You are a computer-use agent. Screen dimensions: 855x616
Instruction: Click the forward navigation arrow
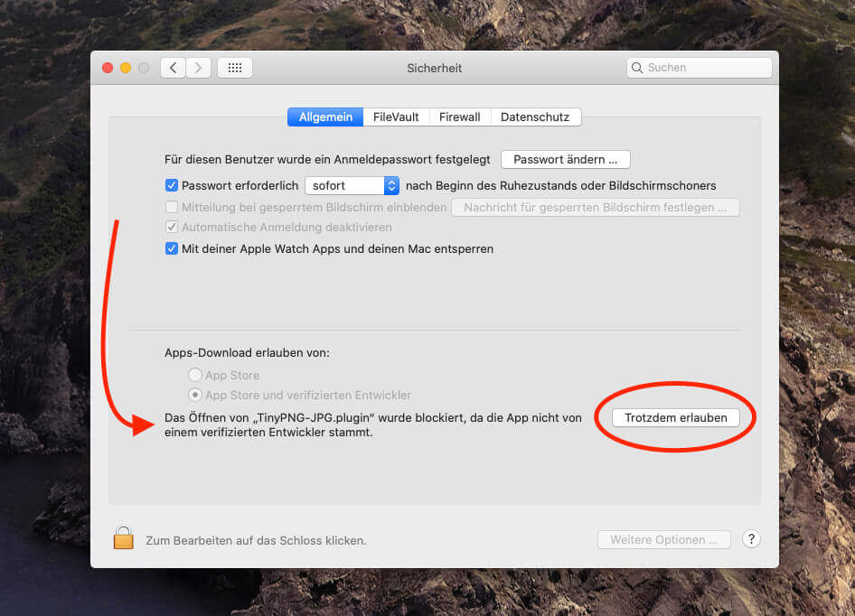click(x=198, y=67)
